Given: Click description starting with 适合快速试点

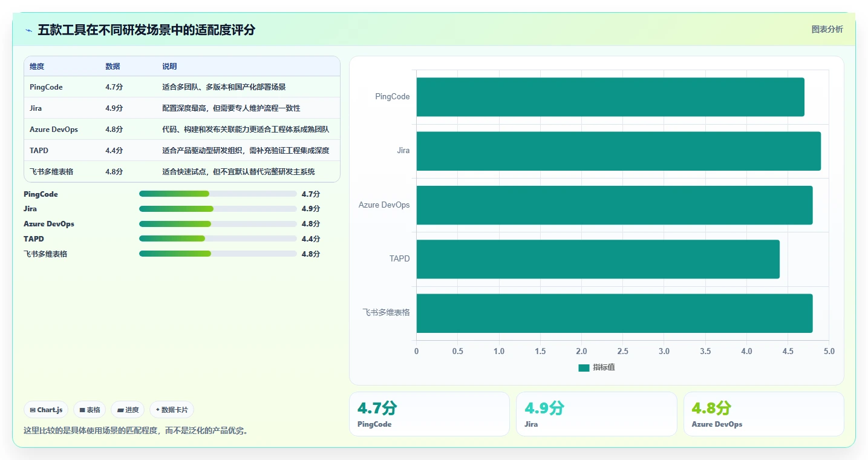Looking at the screenshot, I should [238, 172].
